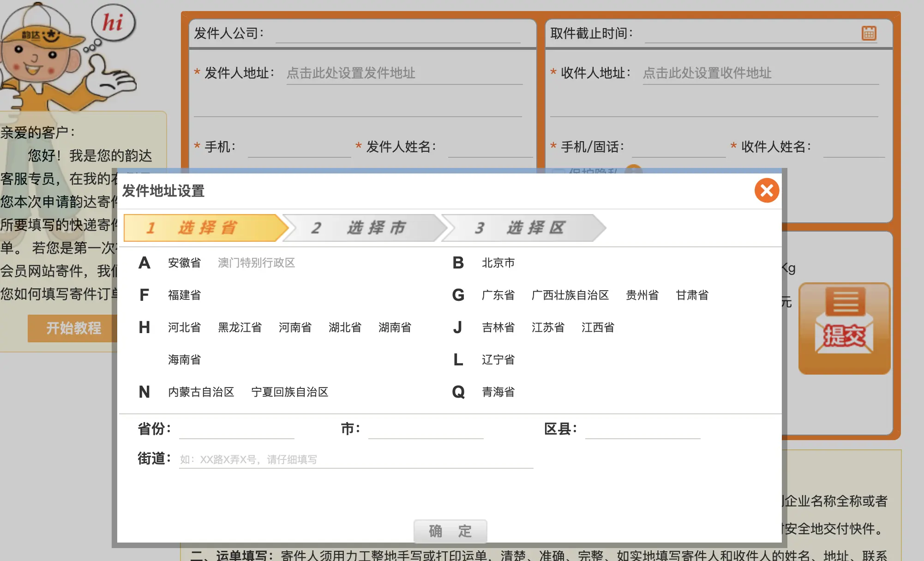Click sender company input field

(398, 34)
